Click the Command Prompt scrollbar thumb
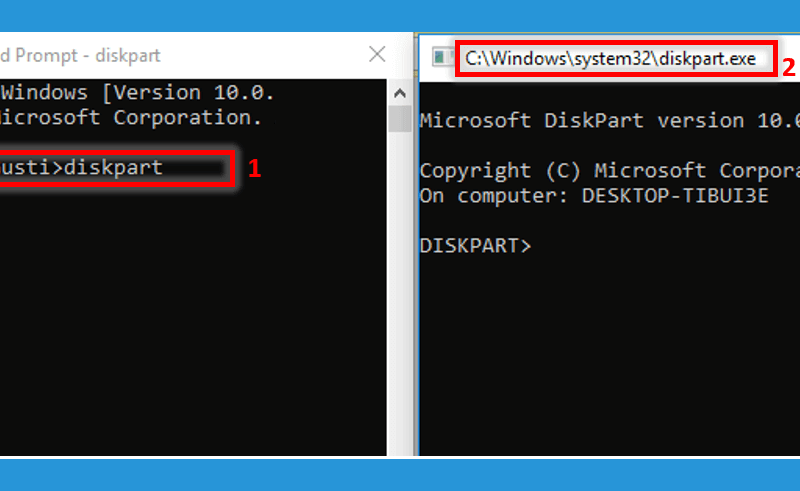The width and height of the screenshot is (800, 491). point(400,118)
